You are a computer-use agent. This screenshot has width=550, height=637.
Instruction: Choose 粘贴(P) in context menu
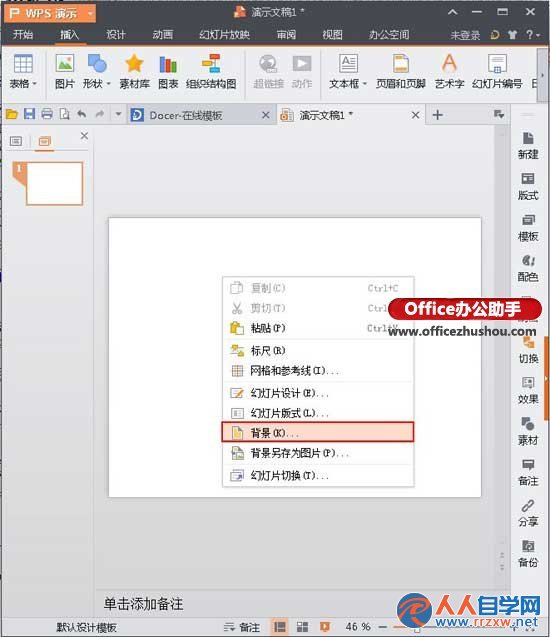(318, 328)
